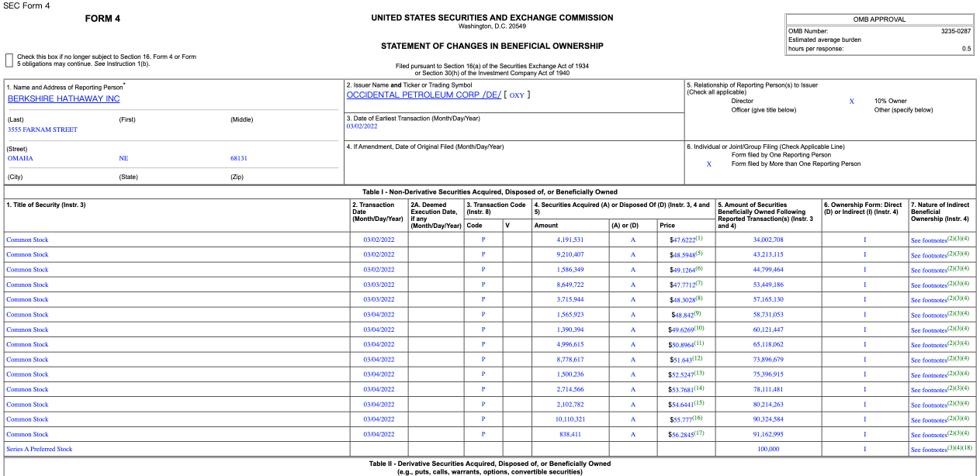The height and width of the screenshot is (476, 980).
Task: Click the amount 8,649,722
Action: coord(570,285)
